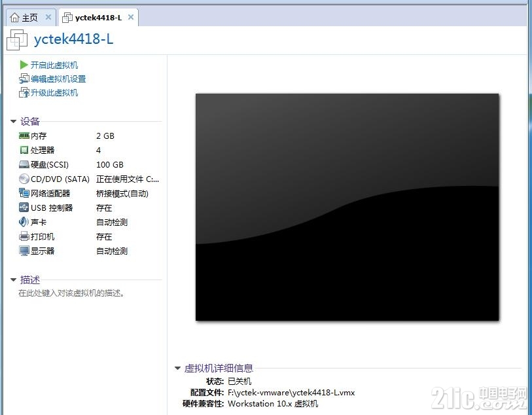Click the VM icon on yctek4418-L tab

[x=67, y=18]
